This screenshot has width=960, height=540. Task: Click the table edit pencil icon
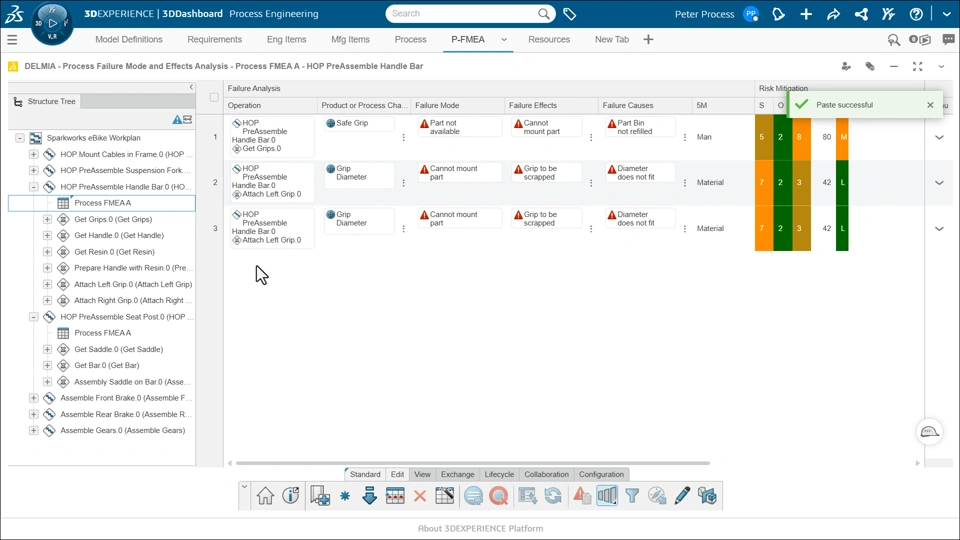(444, 495)
